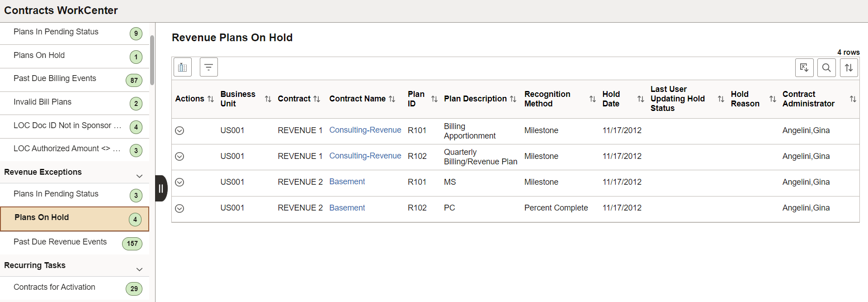This screenshot has width=868, height=302.
Task: Sort by Plan ID column arrows
Action: (x=434, y=99)
